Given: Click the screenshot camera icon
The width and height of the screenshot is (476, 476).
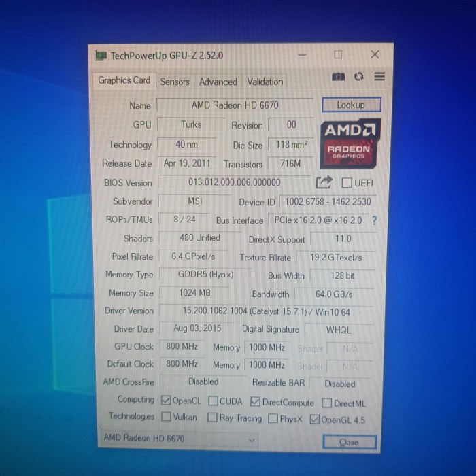Looking at the screenshot, I should pos(338,77).
